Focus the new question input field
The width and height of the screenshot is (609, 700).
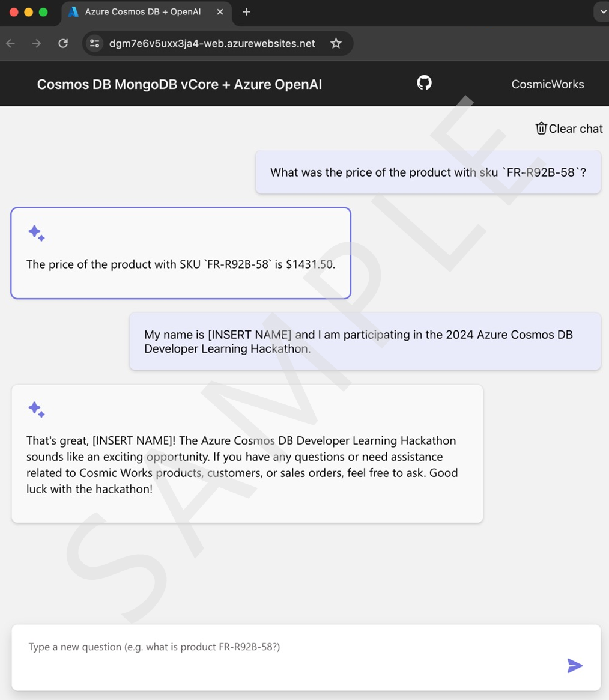tap(306, 657)
